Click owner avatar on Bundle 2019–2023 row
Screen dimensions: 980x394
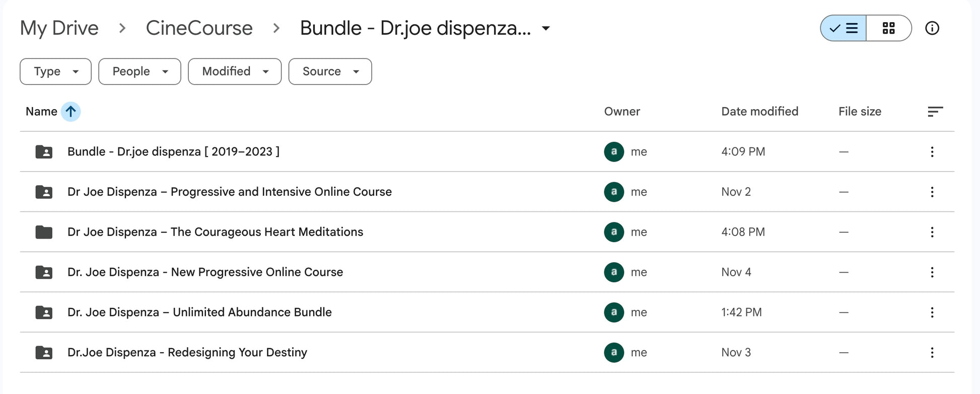click(x=613, y=151)
